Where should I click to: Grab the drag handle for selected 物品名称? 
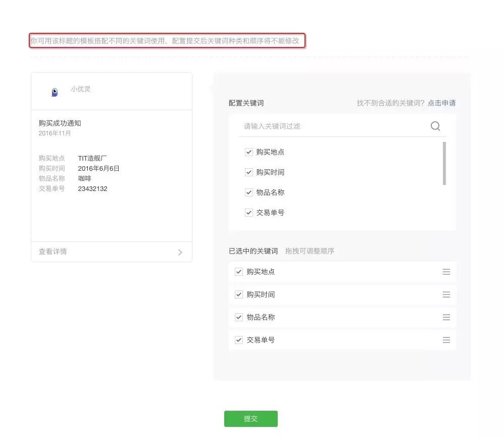[446, 317]
